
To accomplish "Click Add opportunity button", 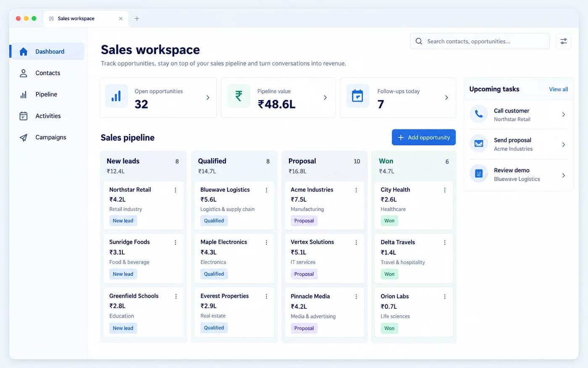I will pyautogui.click(x=424, y=137).
